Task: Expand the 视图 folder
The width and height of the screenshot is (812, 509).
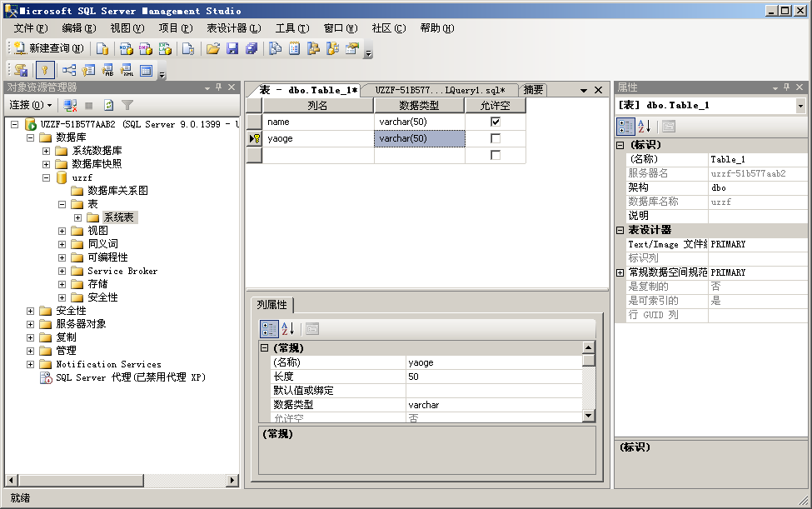Action: pos(62,231)
